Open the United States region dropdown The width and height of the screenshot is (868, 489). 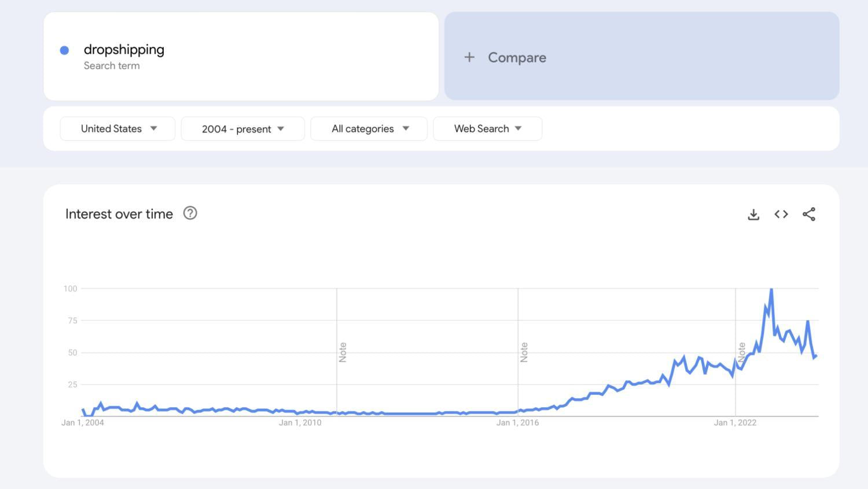coord(117,128)
